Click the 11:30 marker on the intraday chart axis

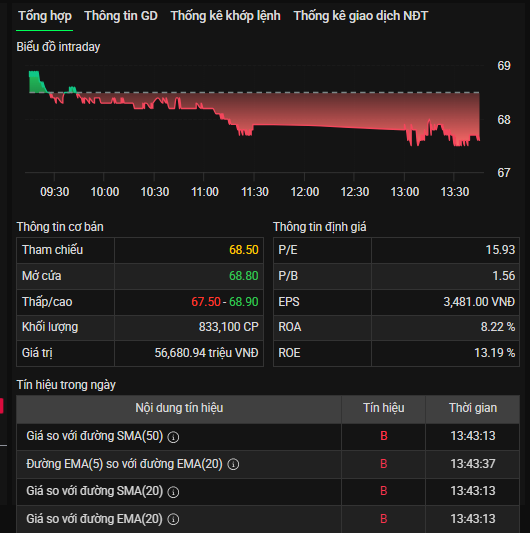(x=255, y=192)
